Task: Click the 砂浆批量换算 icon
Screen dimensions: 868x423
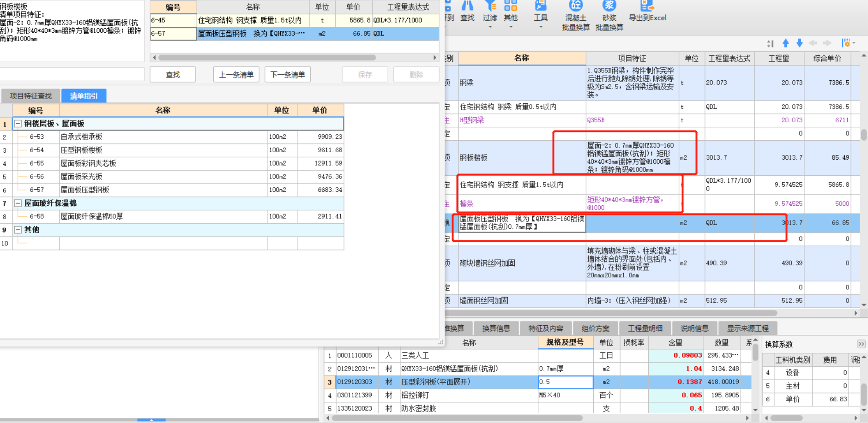Action: coord(609,6)
